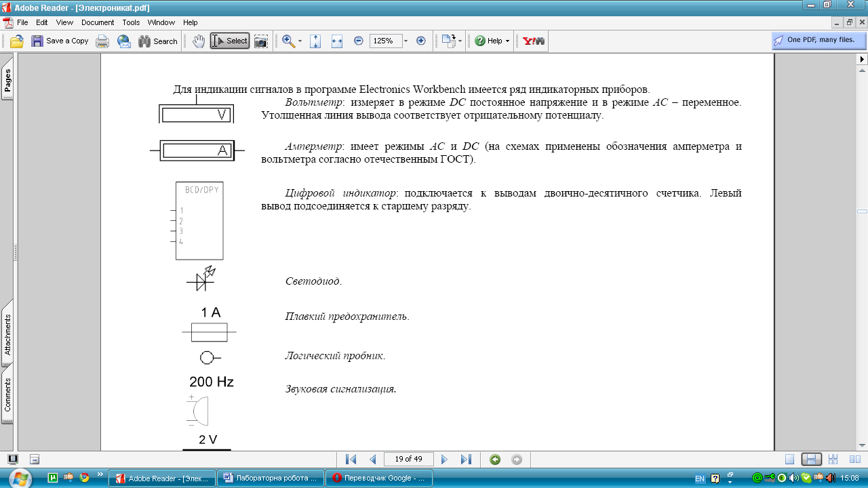Select the Zoom In magnifier tool
The height and width of the screenshot is (488, 868).
[x=288, y=41]
